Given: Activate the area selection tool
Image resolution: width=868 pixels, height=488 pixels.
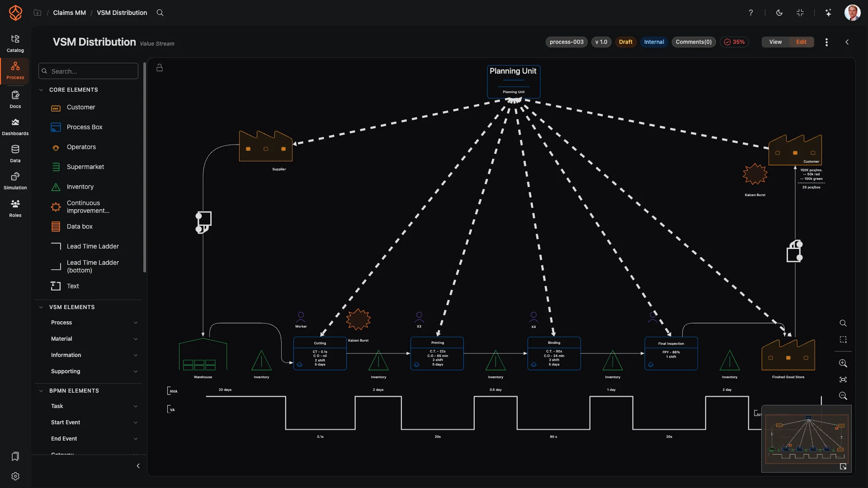Looking at the screenshot, I should [x=843, y=339].
